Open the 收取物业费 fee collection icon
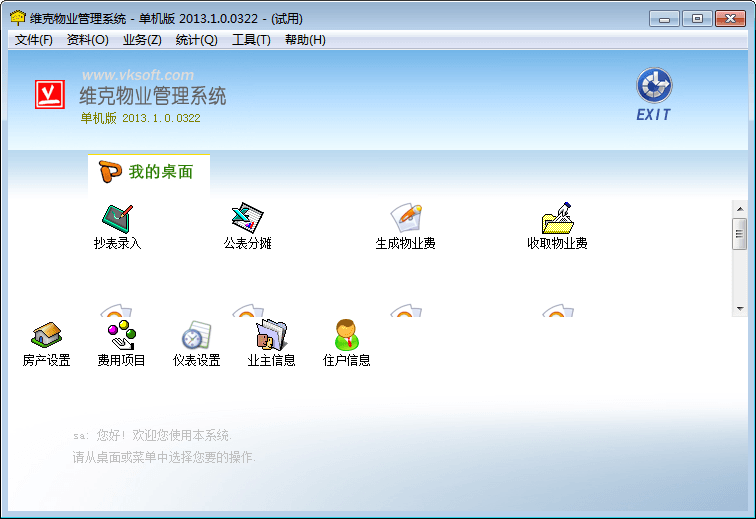This screenshot has height=519, width=756. (557, 219)
